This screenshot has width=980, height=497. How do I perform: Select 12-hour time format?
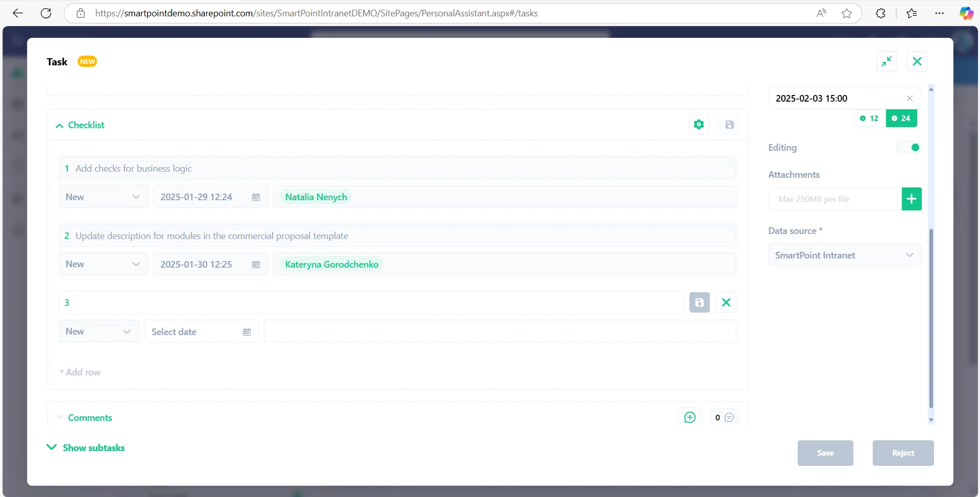click(x=870, y=119)
